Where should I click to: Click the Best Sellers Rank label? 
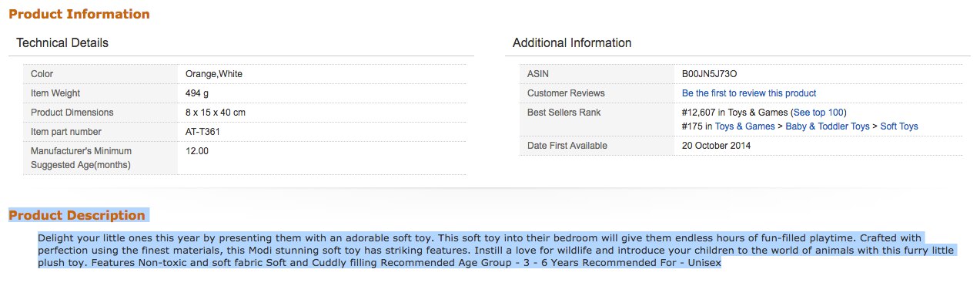point(564,113)
